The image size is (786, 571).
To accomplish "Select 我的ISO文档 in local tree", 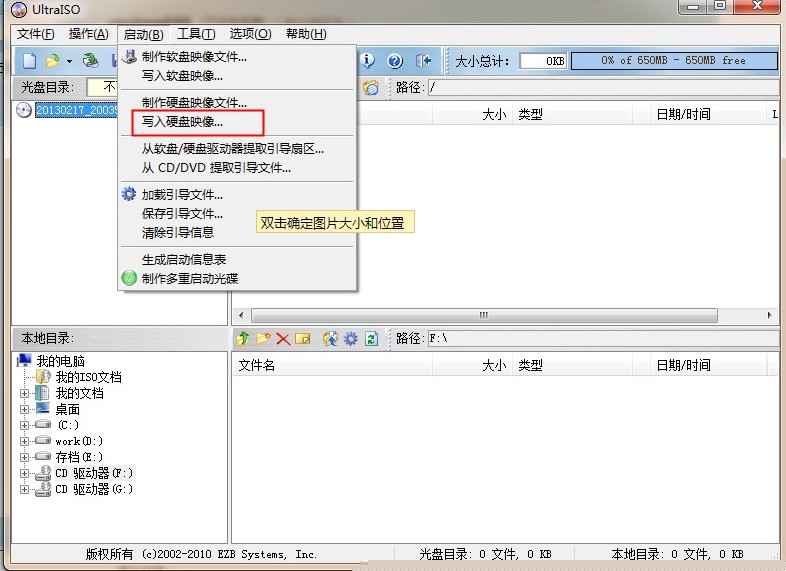I will point(88,377).
